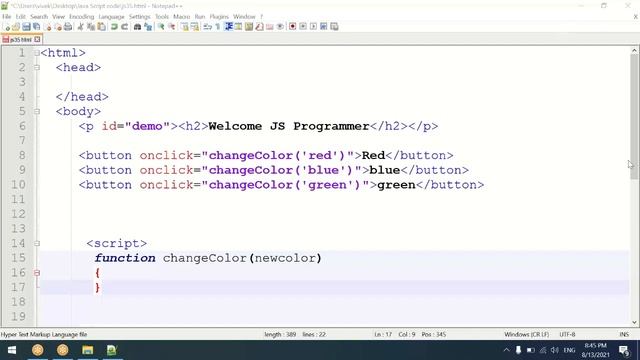The width and height of the screenshot is (640, 360).
Task: Click the Close document toolbar icon
Action: [48, 27]
